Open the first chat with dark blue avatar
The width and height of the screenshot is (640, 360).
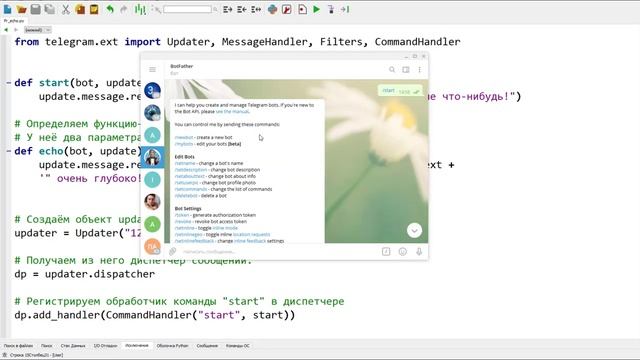[152, 91]
